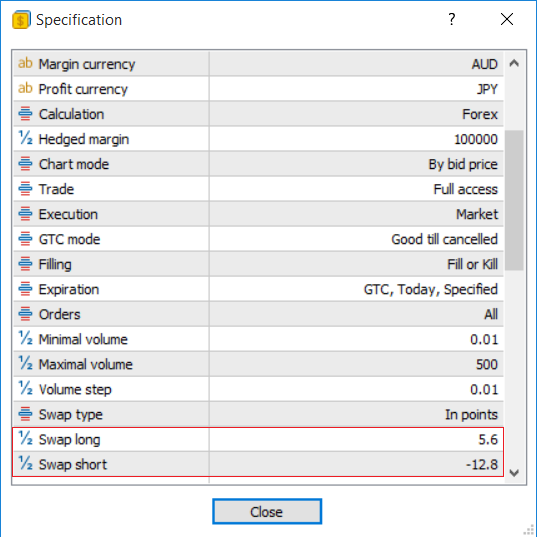
Task: Click the ab icon beside Margin currency
Action: click(x=25, y=63)
